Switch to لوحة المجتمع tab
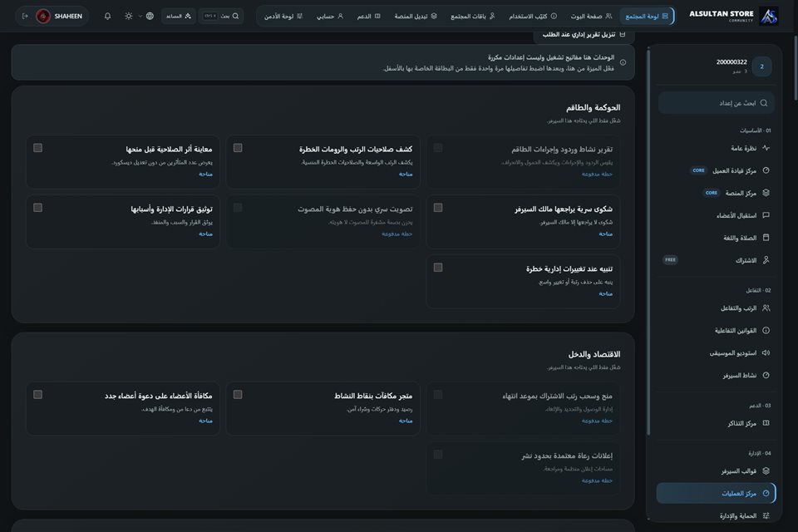The width and height of the screenshot is (798, 532). click(x=647, y=17)
